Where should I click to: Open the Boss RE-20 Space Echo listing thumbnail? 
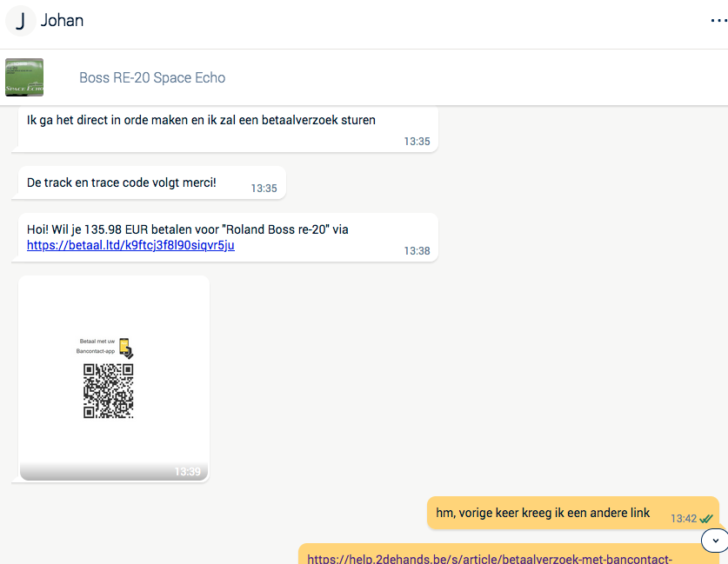coord(24,77)
